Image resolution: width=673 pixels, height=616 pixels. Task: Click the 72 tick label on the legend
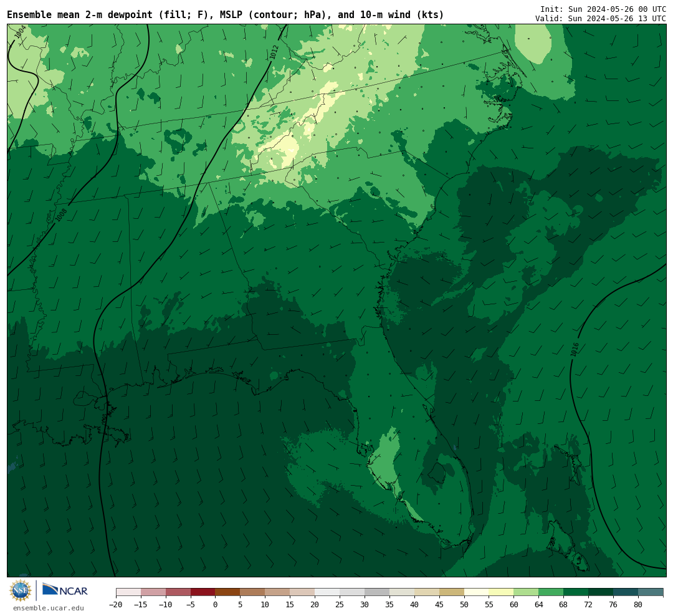[589, 604]
